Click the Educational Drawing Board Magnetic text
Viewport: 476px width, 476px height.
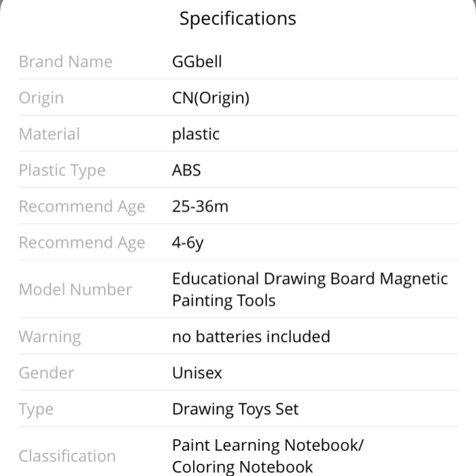pos(310,279)
